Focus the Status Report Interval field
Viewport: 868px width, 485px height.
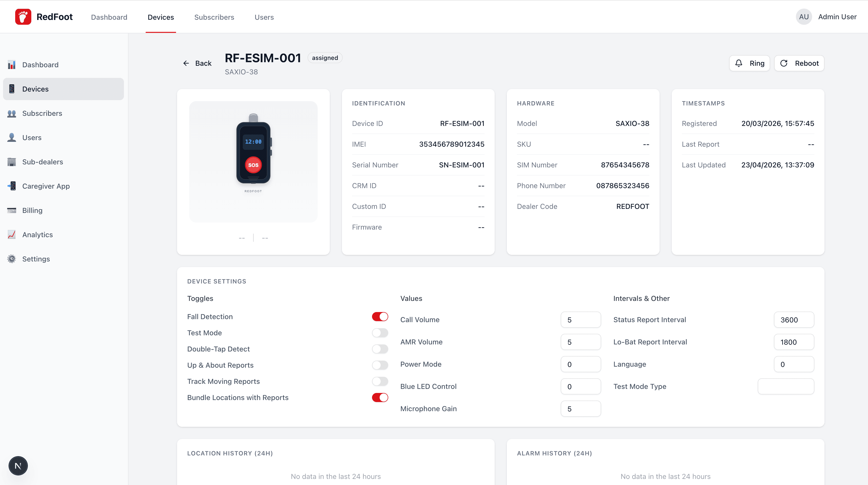pyautogui.click(x=794, y=320)
